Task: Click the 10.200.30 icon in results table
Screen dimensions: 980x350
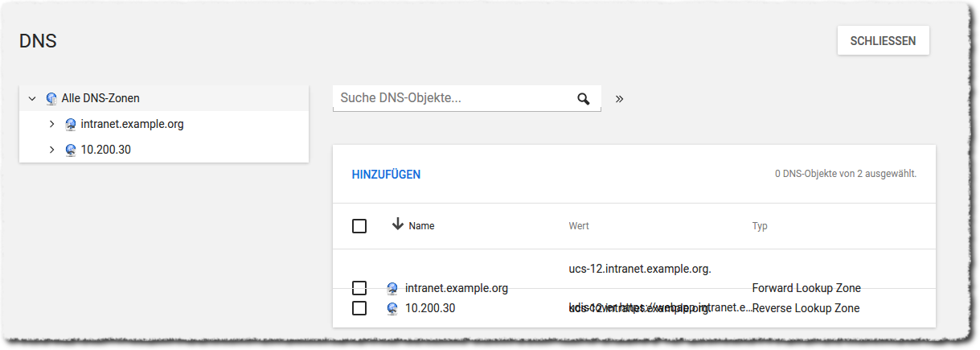Action: pos(392,308)
